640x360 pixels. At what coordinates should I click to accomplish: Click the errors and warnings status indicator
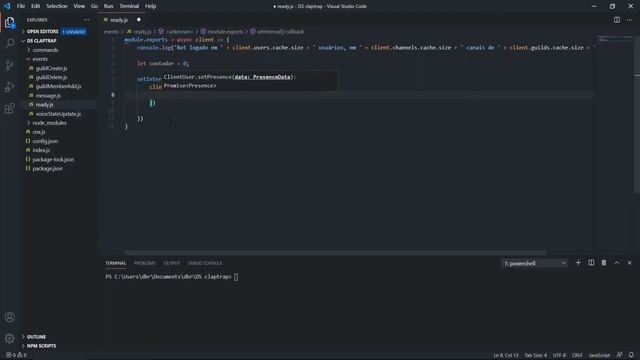(x=16, y=355)
